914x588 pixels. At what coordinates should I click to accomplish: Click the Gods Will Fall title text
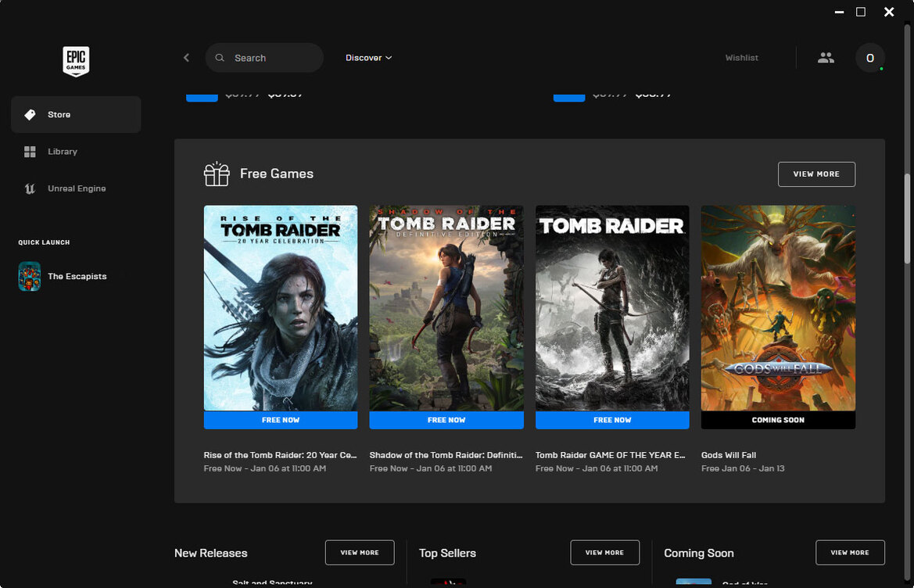click(x=729, y=455)
